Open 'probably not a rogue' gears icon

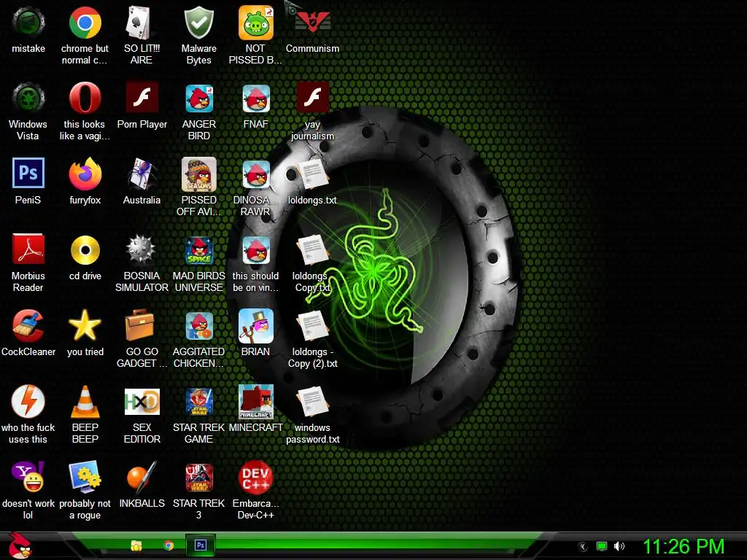click(85, 477)
